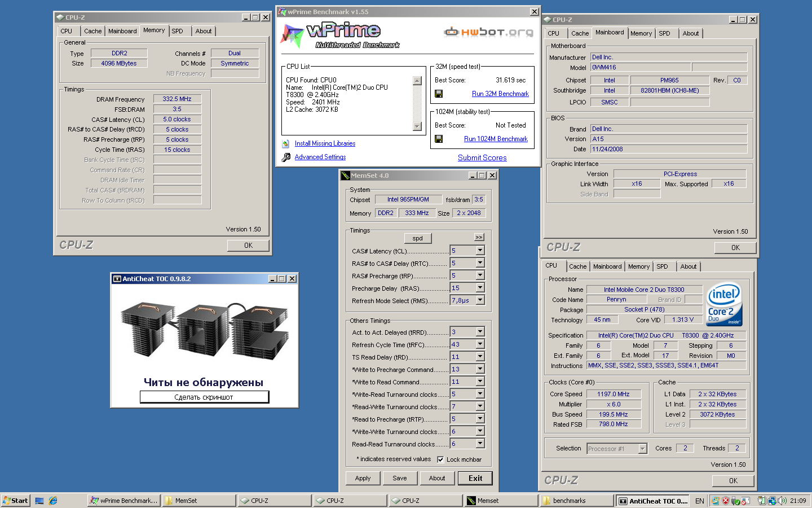Click the Save button in MemSet
812x508 pixels.
[400, 478]
